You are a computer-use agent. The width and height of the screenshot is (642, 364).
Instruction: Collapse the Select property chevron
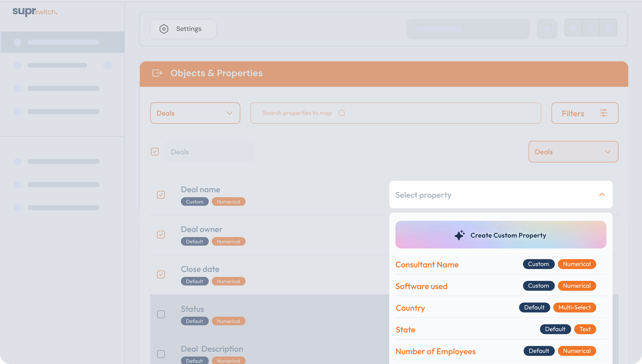(602, 195)
